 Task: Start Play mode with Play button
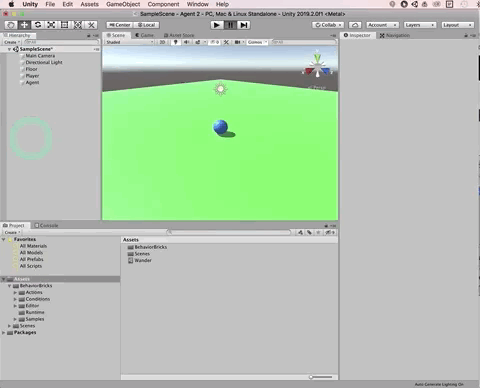click(x=217, y=25)
